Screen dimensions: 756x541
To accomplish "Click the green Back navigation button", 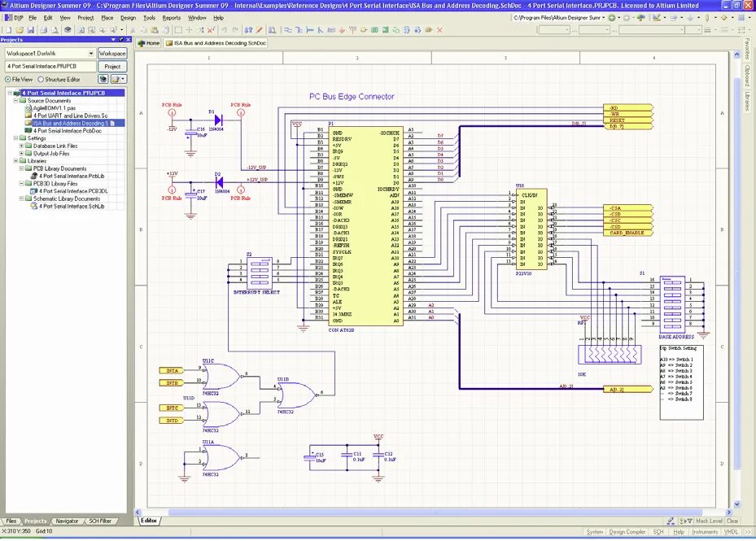I will point(612,18).
